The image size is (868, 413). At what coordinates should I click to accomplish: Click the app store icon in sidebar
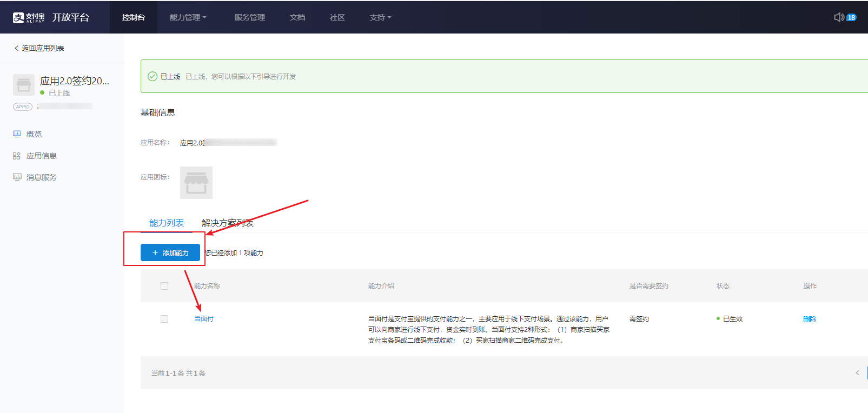tap(24, 85)
